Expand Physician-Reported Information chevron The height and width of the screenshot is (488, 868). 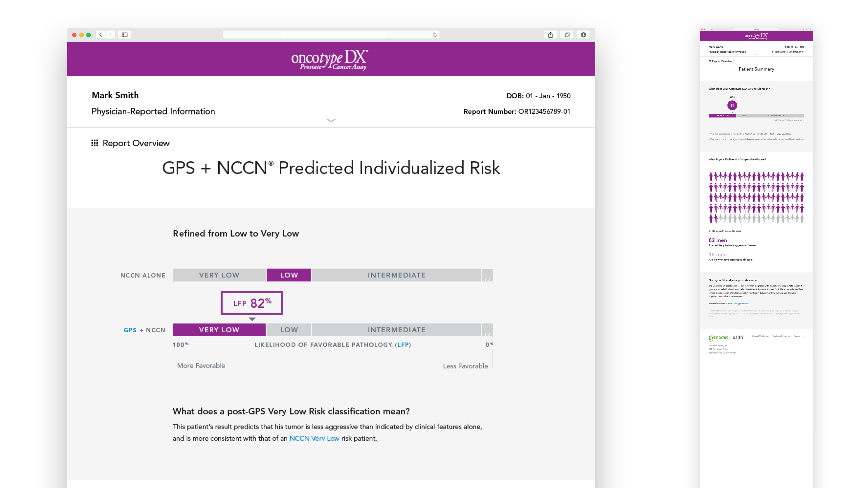tap(331, 120)
